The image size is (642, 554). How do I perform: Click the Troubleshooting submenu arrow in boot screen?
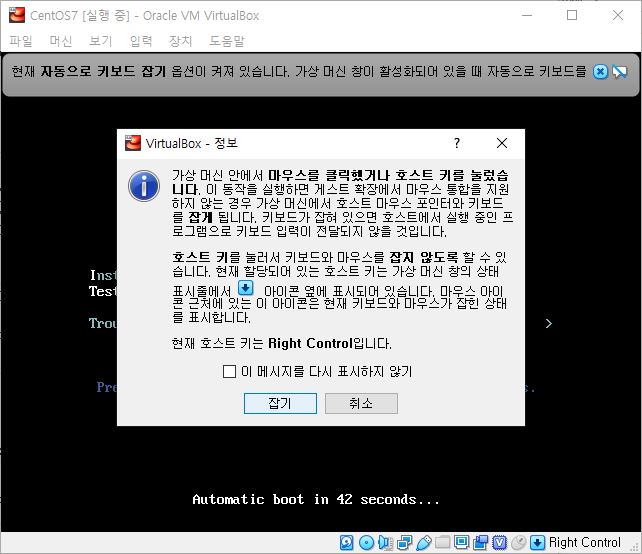coord(549,323)
